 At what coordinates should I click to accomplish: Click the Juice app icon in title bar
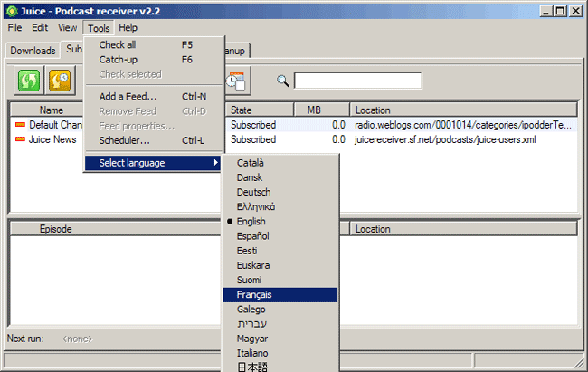point(12,11)
